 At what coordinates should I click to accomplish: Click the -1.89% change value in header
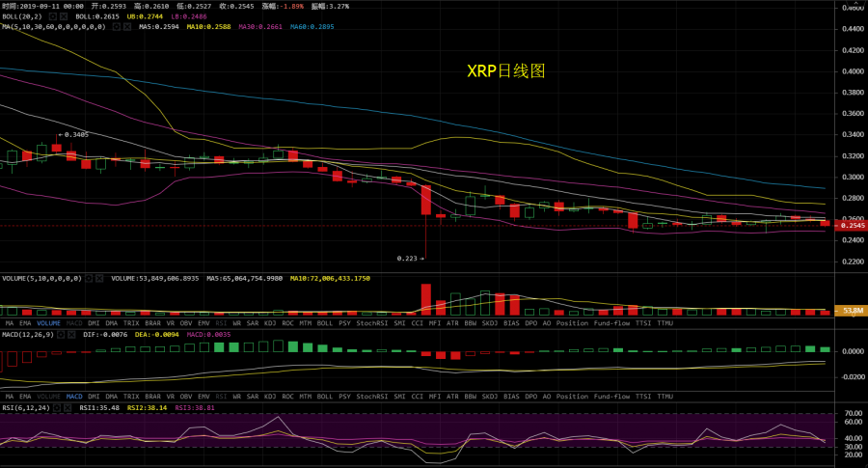tap(293, 6)
